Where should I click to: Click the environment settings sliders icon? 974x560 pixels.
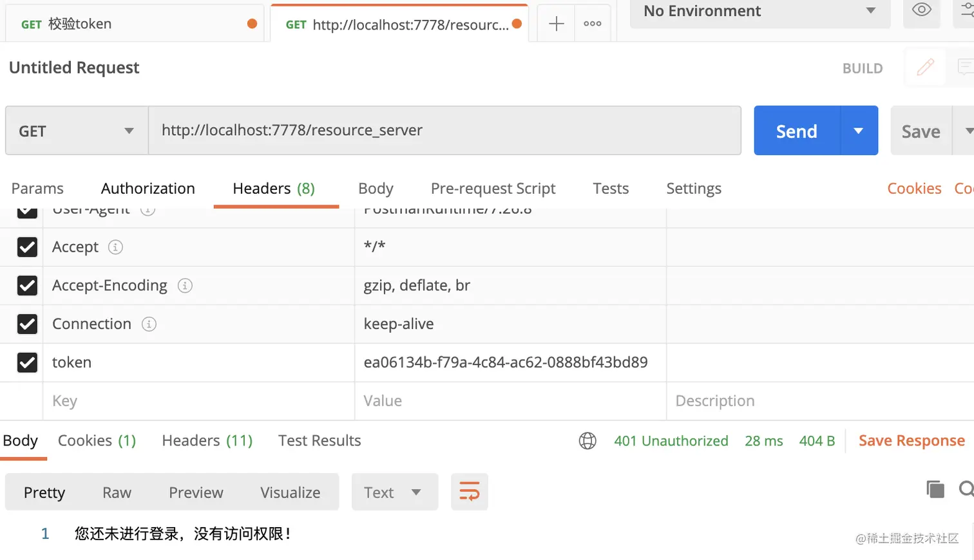coord(969,10)
